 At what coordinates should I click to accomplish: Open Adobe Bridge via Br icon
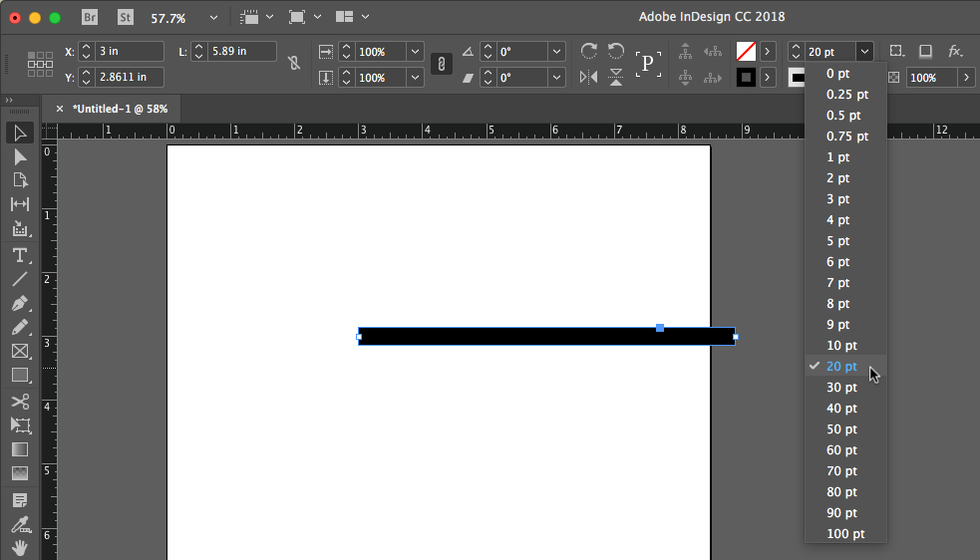click(x=91, y=17)
